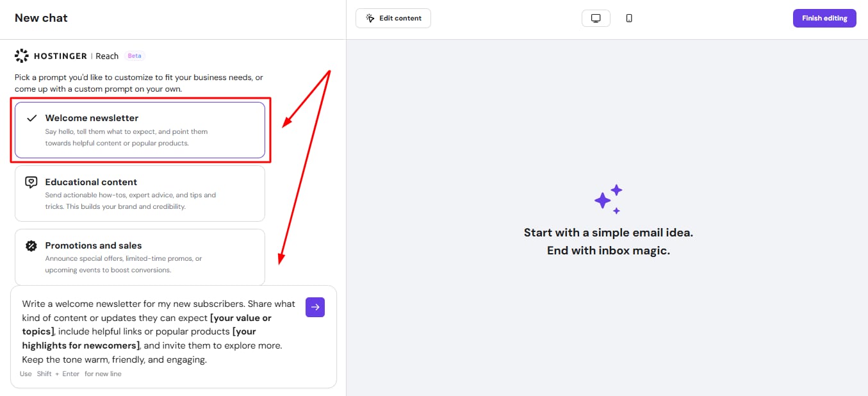Click the heart speech-bubble icon for Educational content

click(31, 182)
